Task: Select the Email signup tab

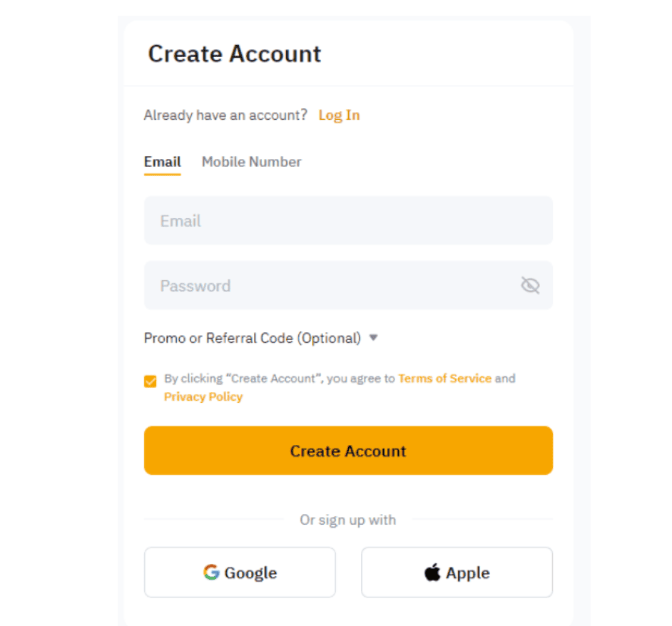Action: coord(162,161)
